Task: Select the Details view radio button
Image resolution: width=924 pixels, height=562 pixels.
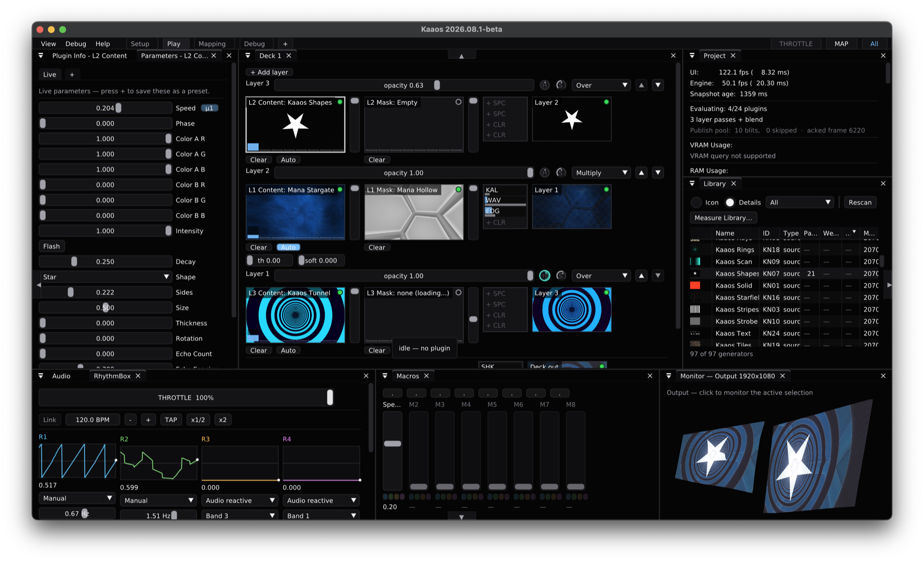Action: pyautogui.click(x=730, y=202)
